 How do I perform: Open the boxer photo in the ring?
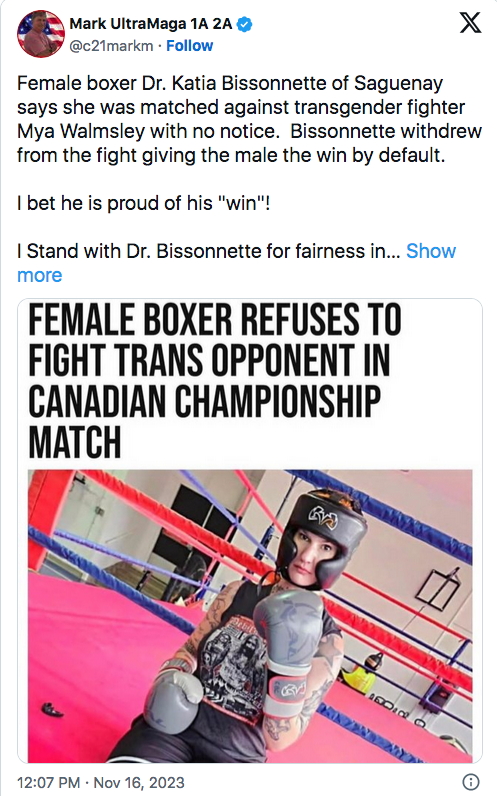(250, 616)
